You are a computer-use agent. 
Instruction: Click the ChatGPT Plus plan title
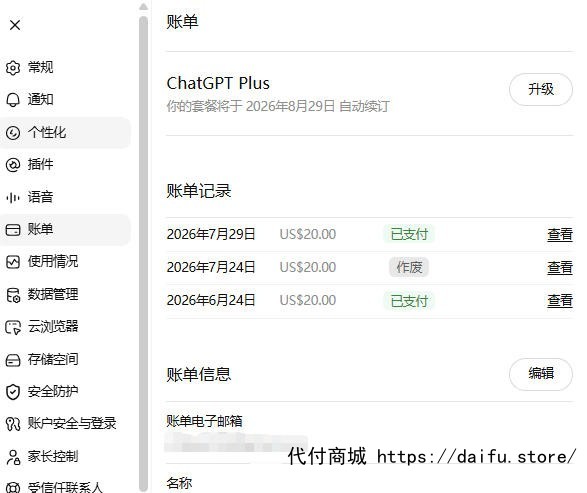tap(218, 83)
